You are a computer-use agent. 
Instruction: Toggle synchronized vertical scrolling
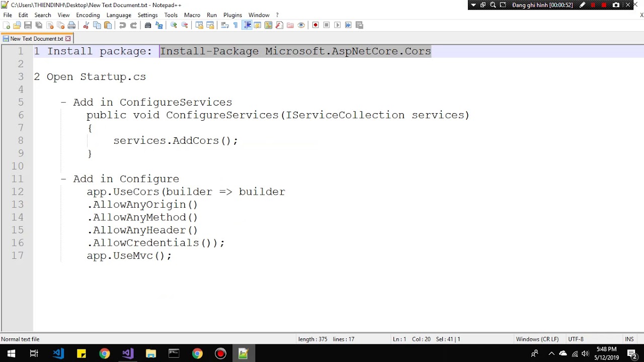tap(199, 25)
